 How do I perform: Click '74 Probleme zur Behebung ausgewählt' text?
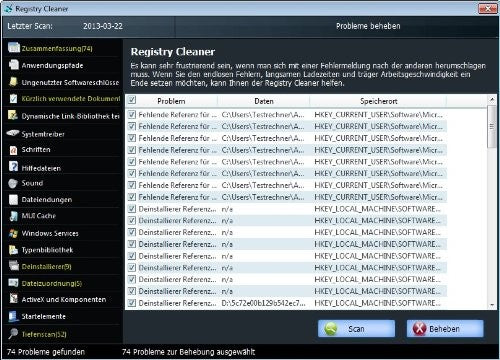click(x=189, y=352)
